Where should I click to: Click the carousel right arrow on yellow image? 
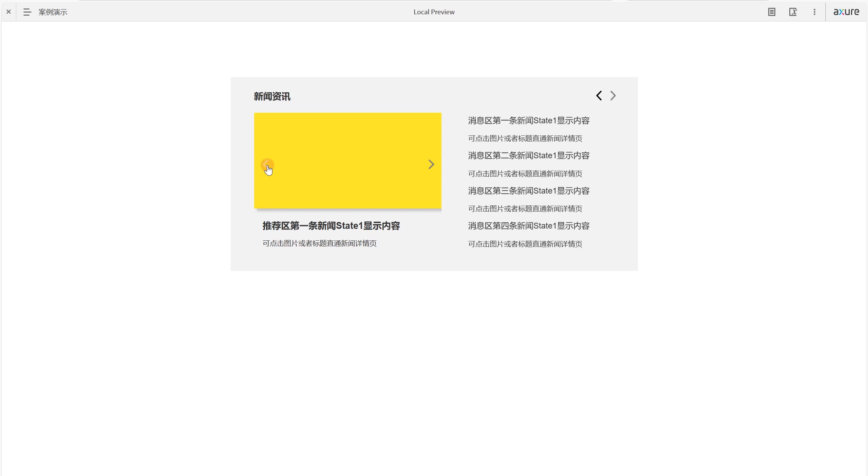[x=431, y=165]
